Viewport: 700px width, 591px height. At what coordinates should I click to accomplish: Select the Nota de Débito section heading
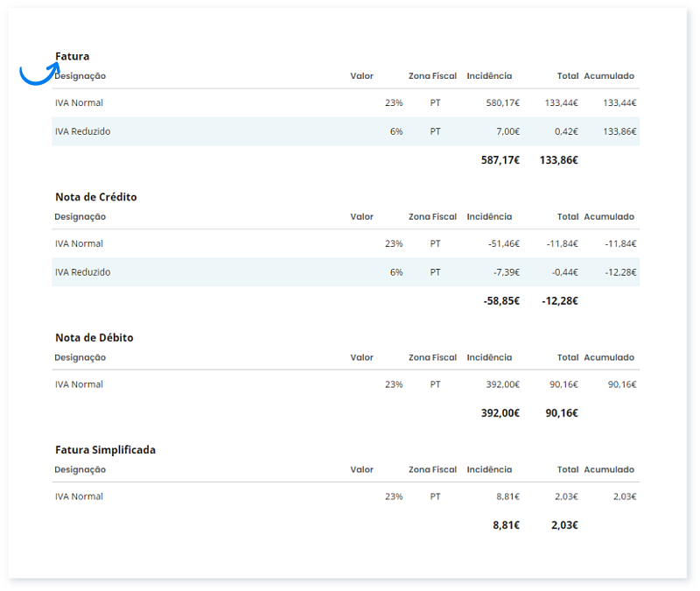[94, 338]
